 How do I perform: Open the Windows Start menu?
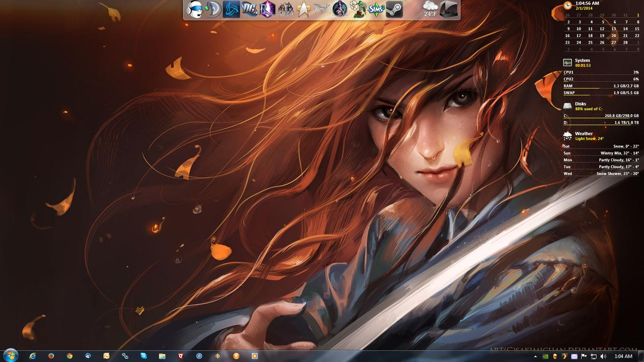(10, 355)
